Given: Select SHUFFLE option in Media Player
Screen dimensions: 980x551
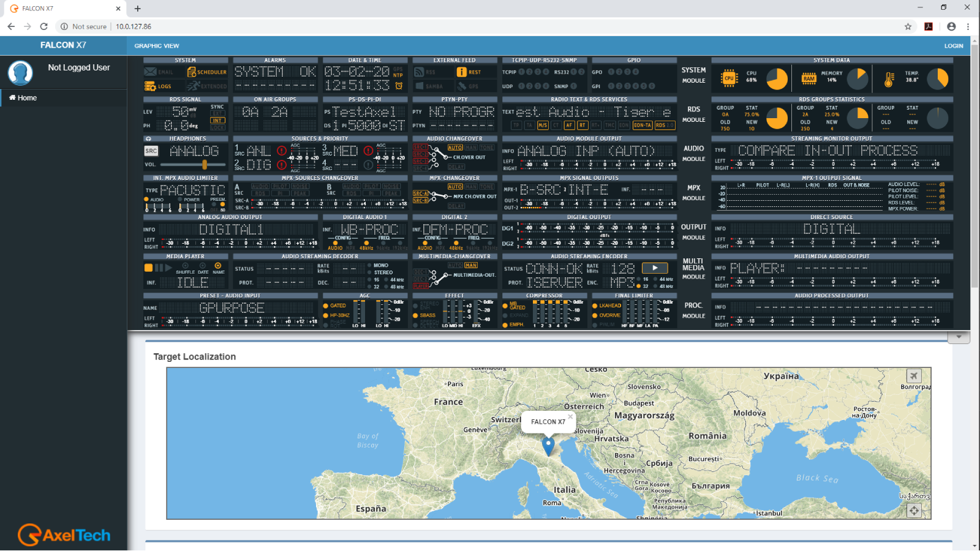Looking at the screenshot, I should tap(186, 268).
